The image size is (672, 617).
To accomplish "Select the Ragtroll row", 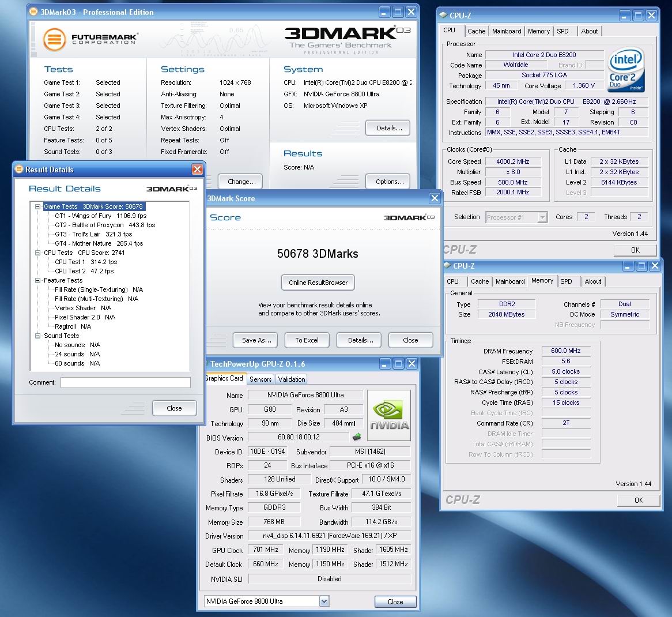I will [x=73, y=326].
